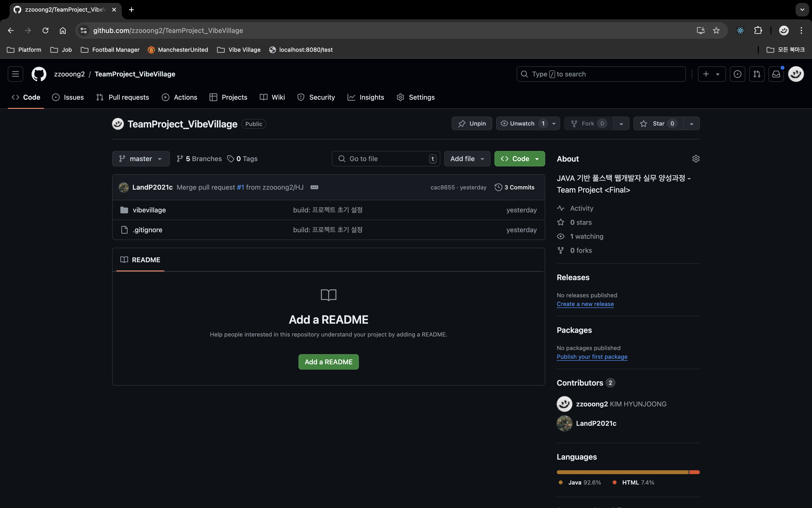Open the Projects tab
Viewport: 812px width, 508px height.
point(228,97)
